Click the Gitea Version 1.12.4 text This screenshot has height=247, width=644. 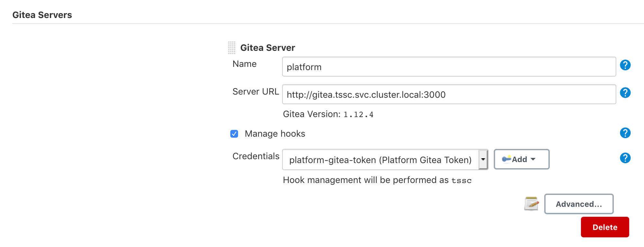(x=328, y=114)
